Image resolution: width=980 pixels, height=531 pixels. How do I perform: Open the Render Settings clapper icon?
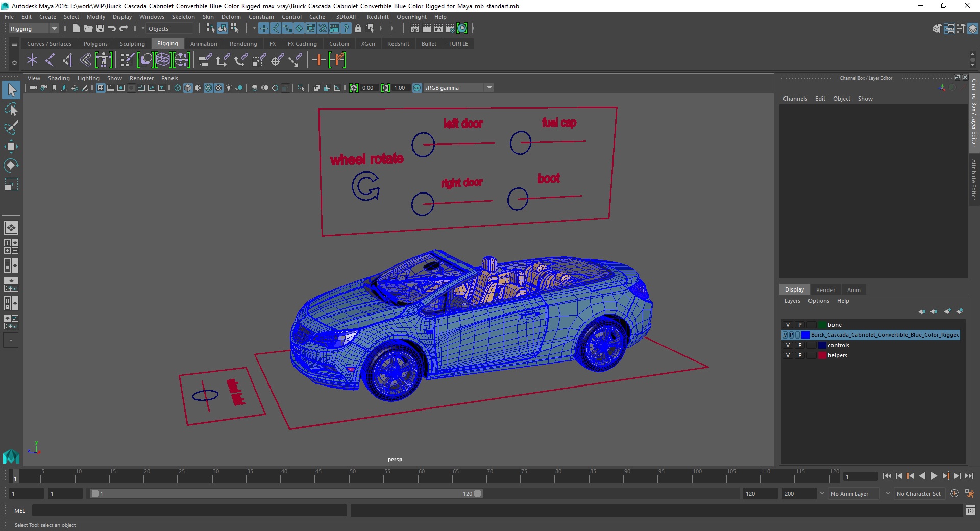[450, 29]
